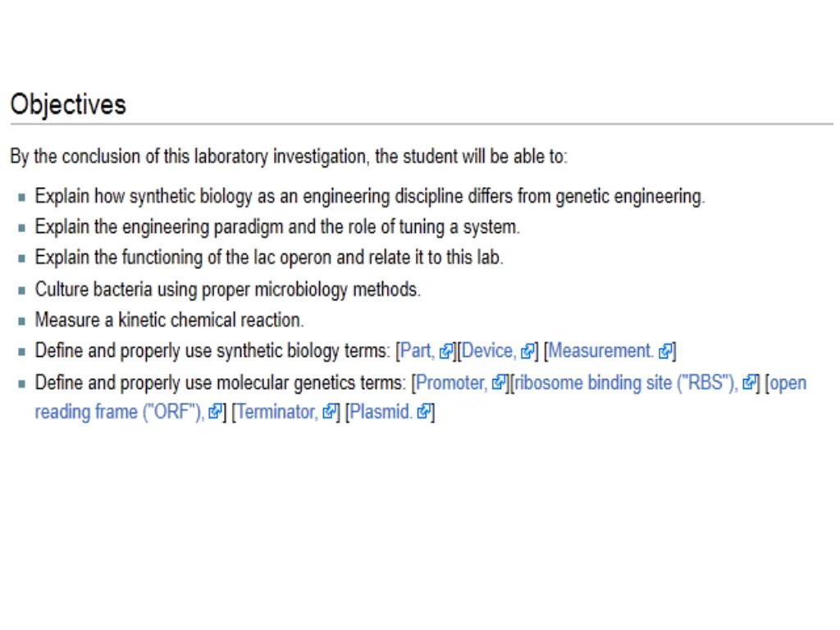Screen dimensions: 840x630
Task: Click external link icon after Terminator
Action: [x=330, y=412]
